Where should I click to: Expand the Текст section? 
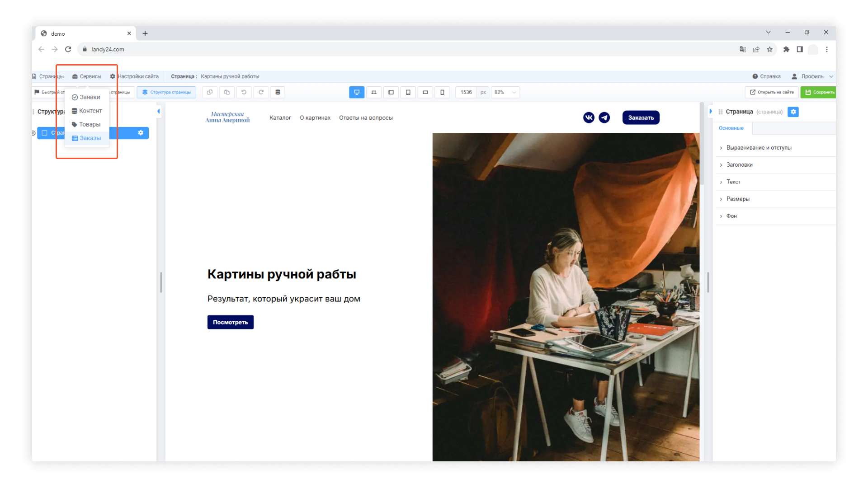tap(775, 182)
